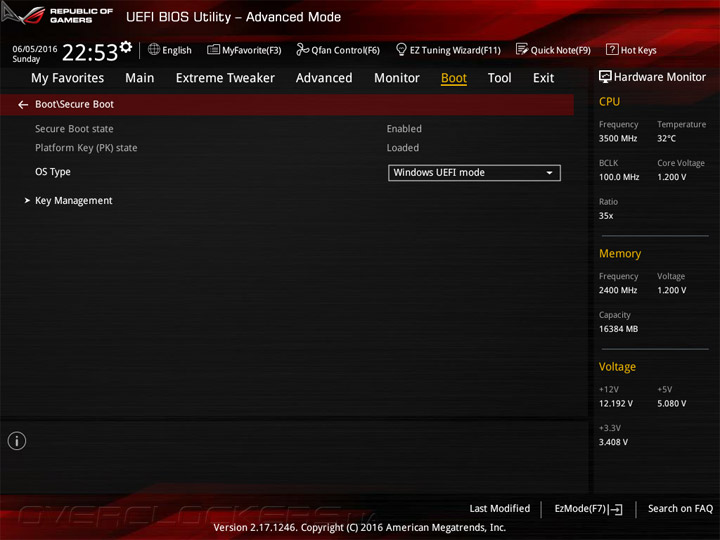Open the Extreme Tweaker tab
This screenshot has height=540, width=720.
pyautogui.click(x=225, y=78)
